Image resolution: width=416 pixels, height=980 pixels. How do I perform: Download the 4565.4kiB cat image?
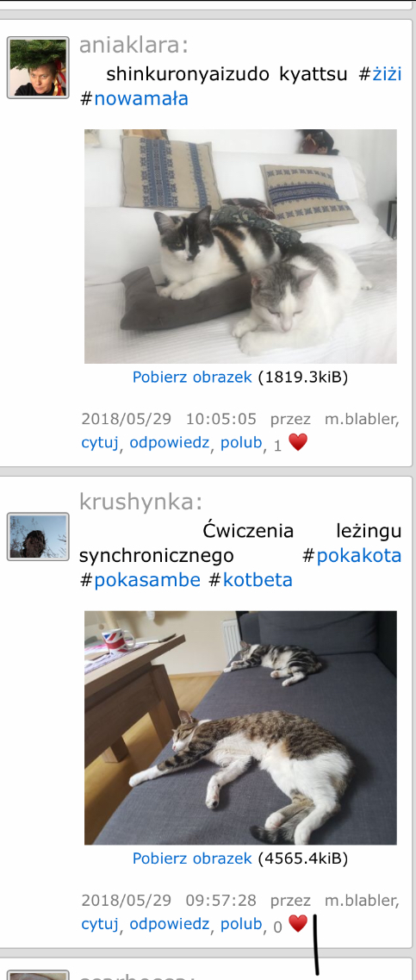pos(192,858)
